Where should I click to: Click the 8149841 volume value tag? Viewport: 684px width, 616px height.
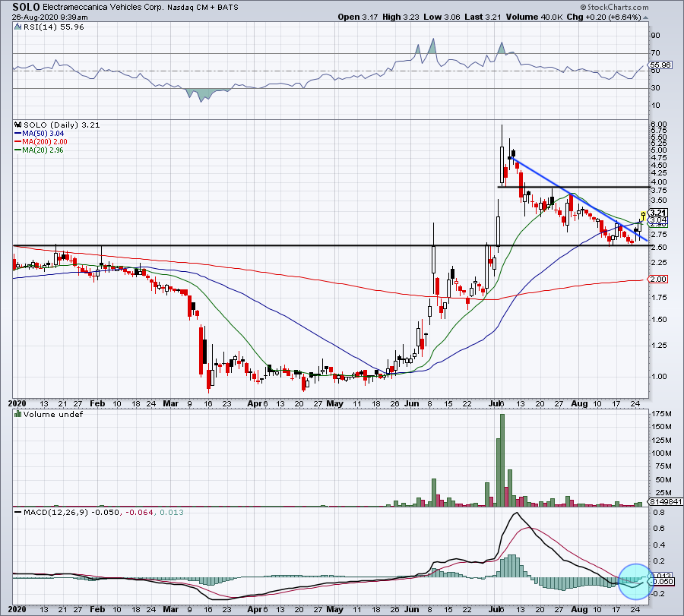click(666, 502)
